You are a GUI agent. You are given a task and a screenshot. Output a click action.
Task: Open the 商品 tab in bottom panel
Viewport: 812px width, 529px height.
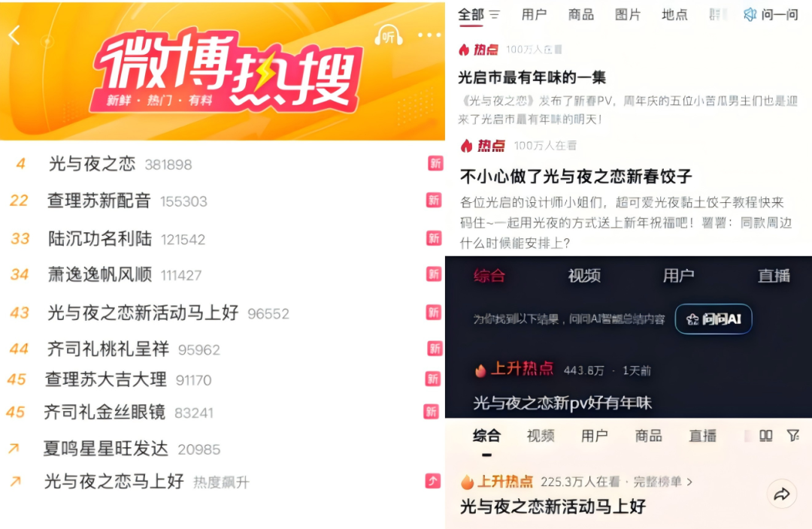point(648,436)
